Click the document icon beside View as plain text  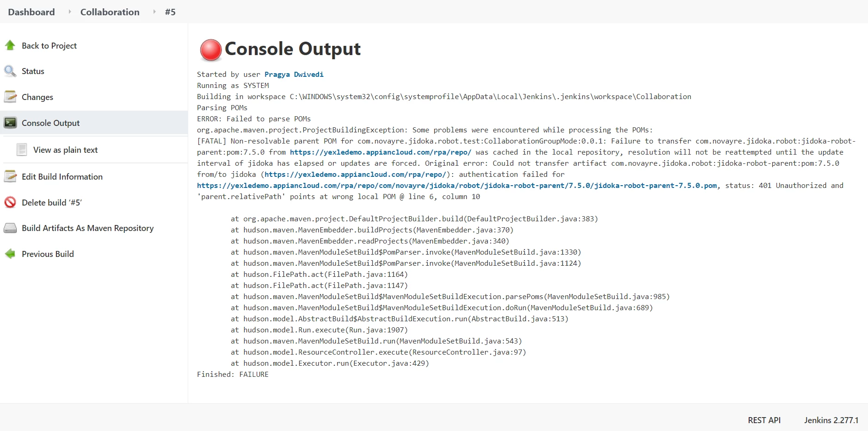(x=22, y=150)
